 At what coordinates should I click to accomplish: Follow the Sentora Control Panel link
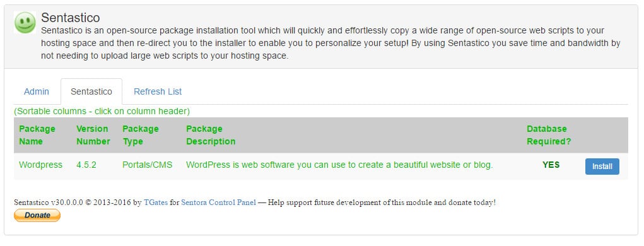(x=218, y=202)
